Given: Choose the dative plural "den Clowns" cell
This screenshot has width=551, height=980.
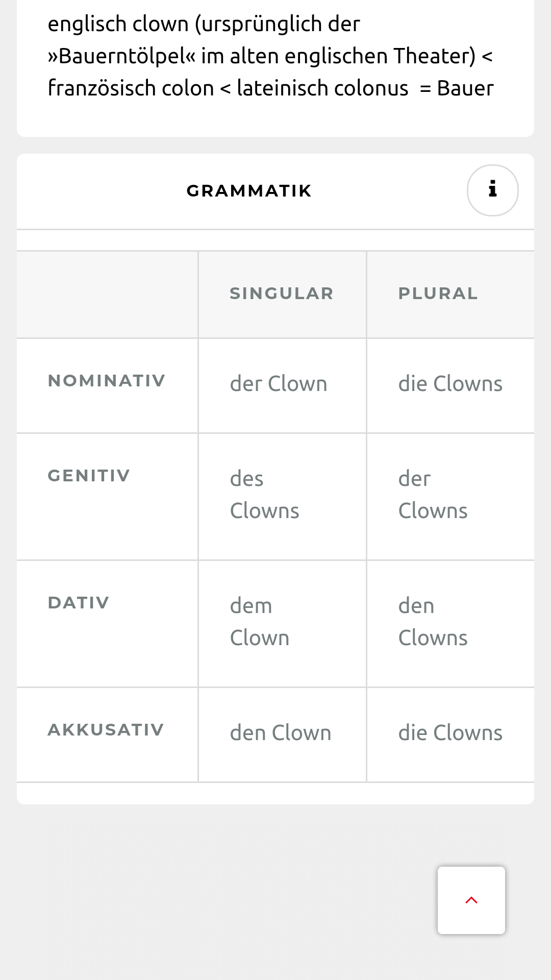Looking at the screenshot, I should click(x=433, y=622).
